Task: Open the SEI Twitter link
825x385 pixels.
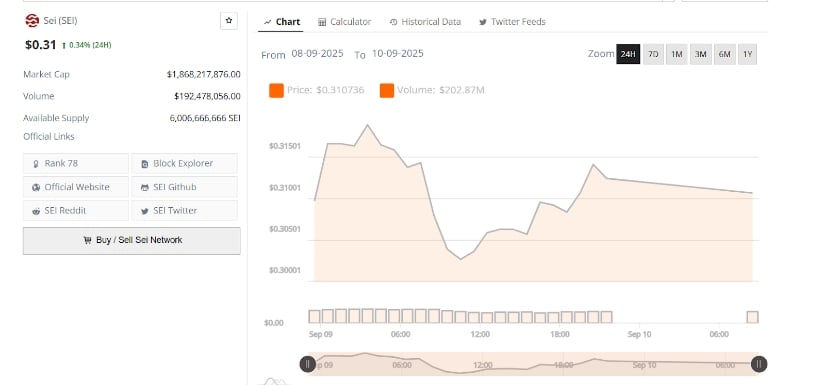Action: [184, 210]
